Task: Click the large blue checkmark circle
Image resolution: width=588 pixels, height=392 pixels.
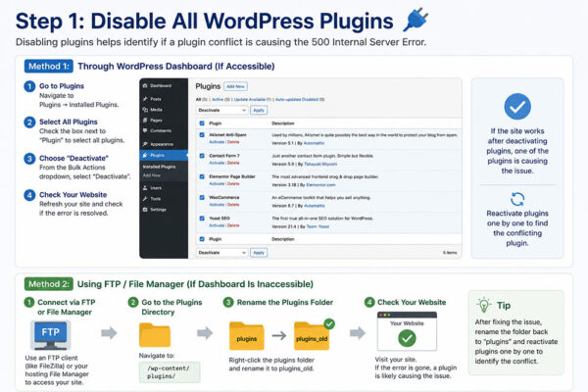Action: coord(517,107)
